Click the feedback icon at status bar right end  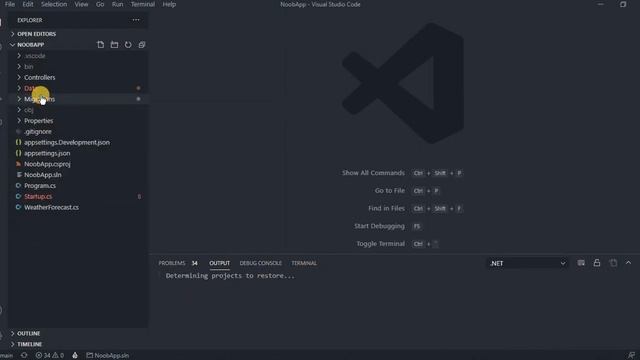point(631,356)
